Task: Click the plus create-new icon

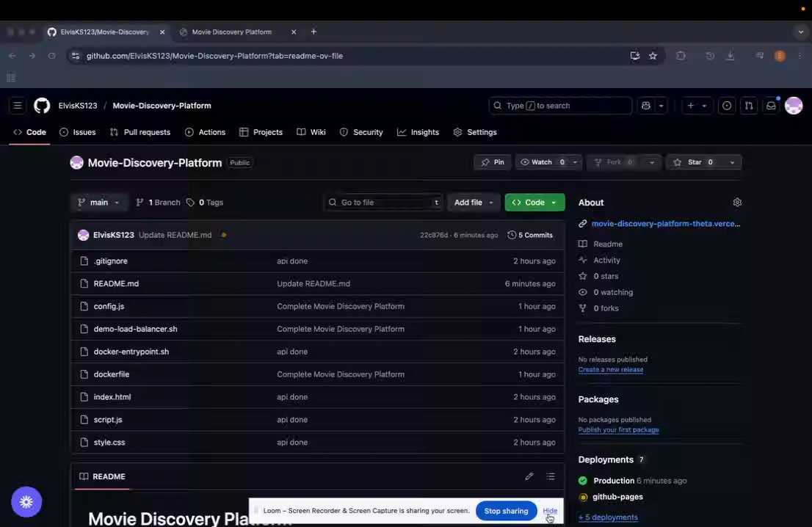Action: coord(690,106)
